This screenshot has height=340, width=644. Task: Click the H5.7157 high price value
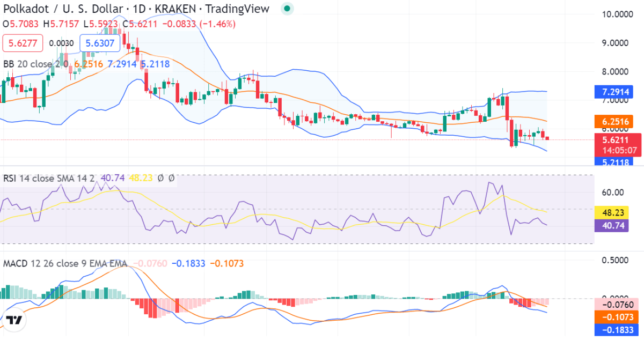pyautogui.click(x=62, y=24)
